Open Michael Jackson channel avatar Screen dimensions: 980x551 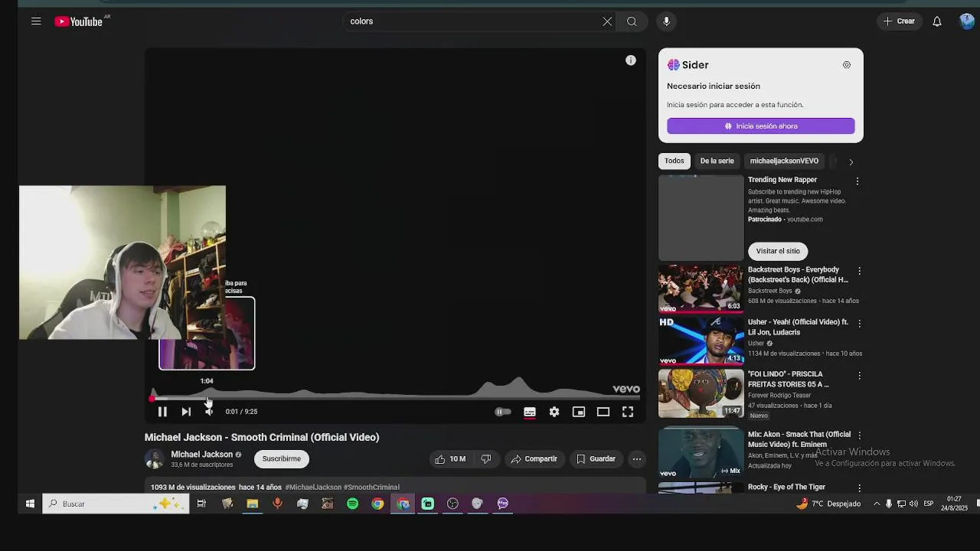click(155, 459)
